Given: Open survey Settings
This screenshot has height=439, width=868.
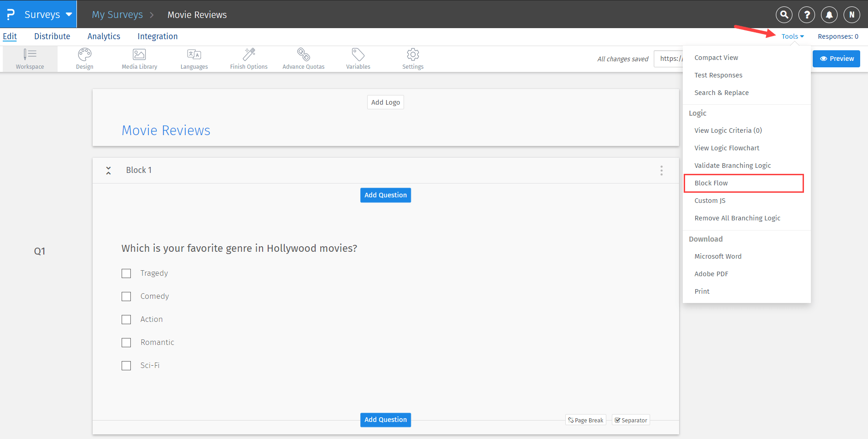Looking at the screenshot, I should tap(412, 59).
